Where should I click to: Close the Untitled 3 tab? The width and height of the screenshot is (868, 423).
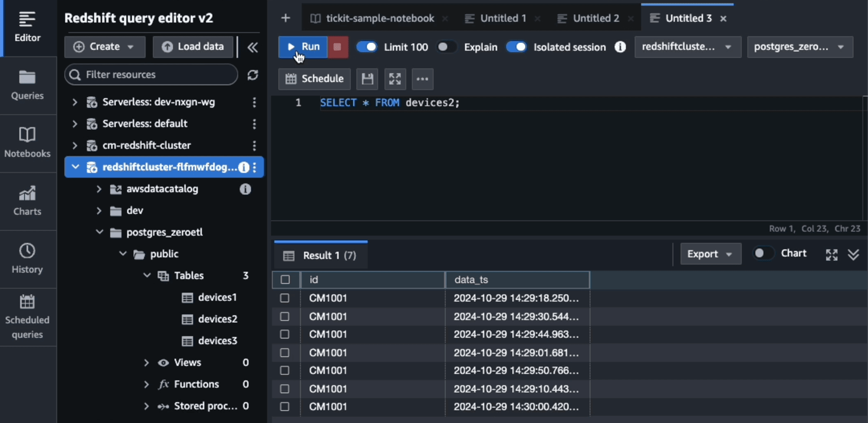coord(723,19)
